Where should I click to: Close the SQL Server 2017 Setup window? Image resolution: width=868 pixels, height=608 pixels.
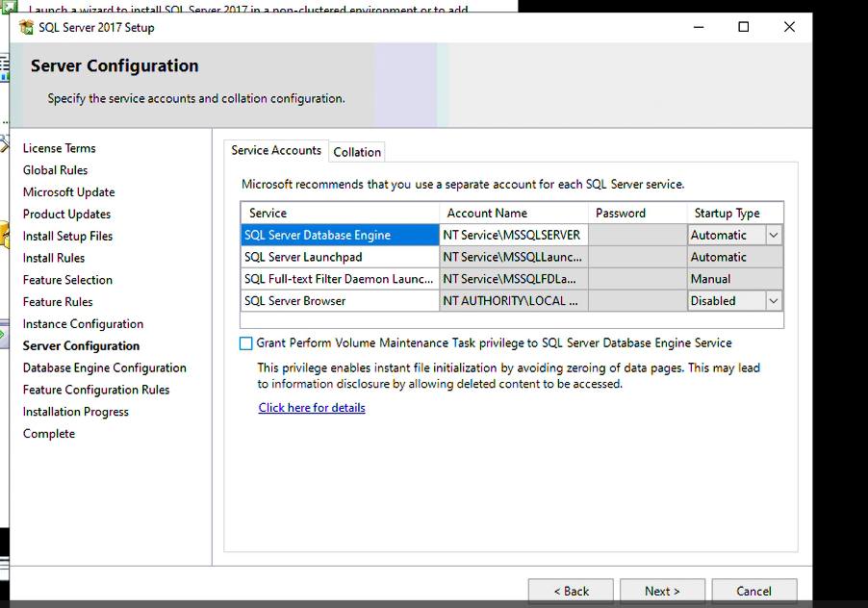click(x=789, y=27)
